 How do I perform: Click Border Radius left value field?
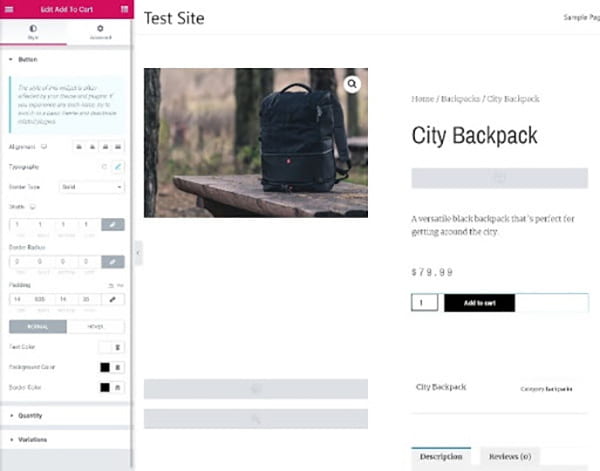tap(90, 261)
